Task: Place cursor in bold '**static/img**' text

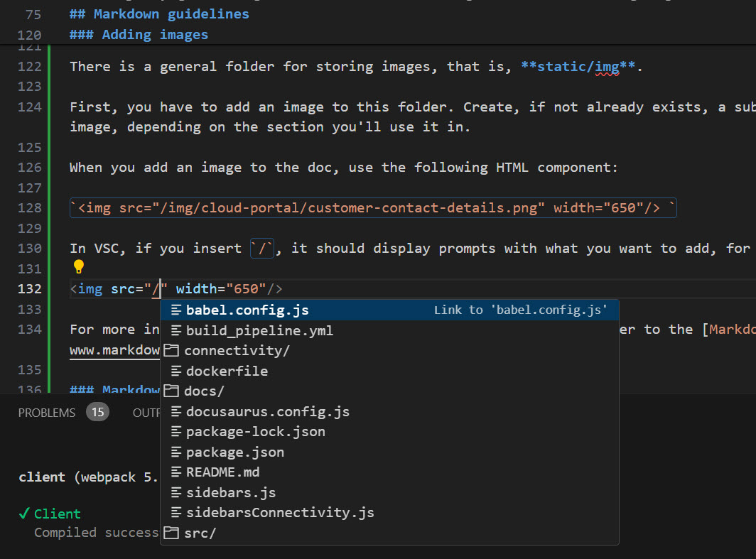Action: (x=578, y=67)
